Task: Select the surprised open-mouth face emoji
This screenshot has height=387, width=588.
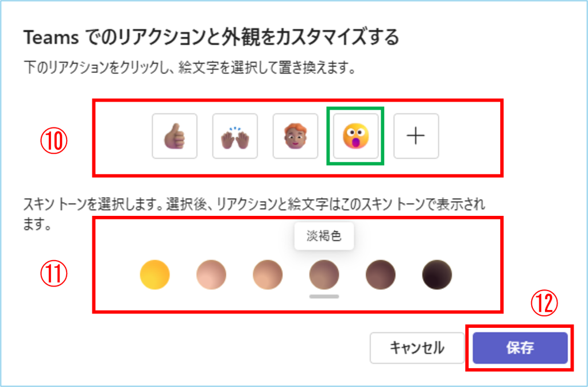Action: [x=355, y=136]
